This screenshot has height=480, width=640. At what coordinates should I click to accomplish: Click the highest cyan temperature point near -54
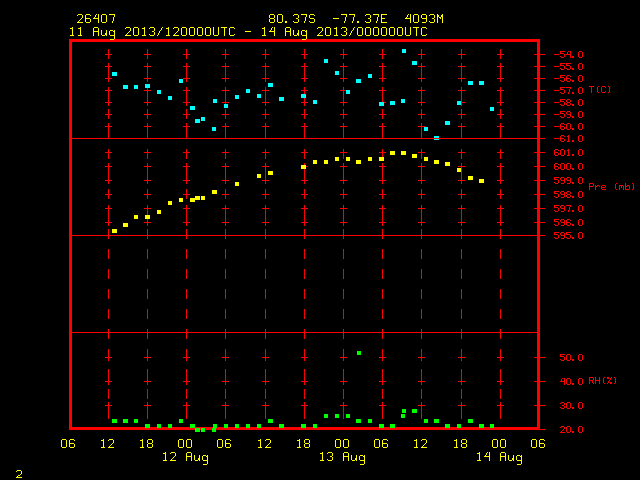[x=404, y=51]
